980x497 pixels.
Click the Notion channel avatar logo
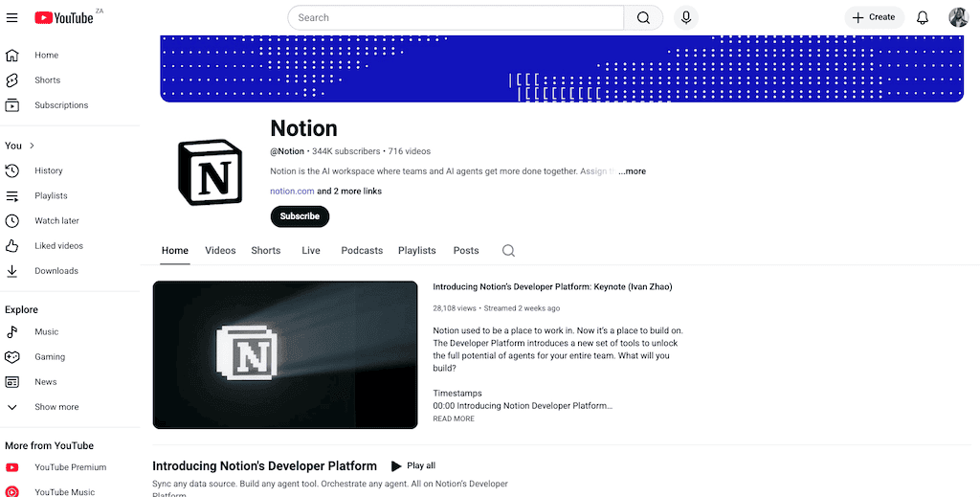point(210,172)
